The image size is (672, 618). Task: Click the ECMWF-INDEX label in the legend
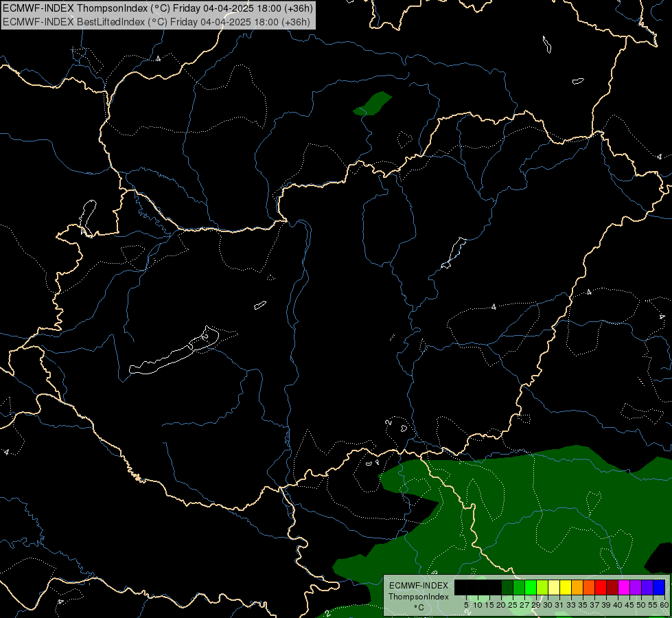(419, 586)
